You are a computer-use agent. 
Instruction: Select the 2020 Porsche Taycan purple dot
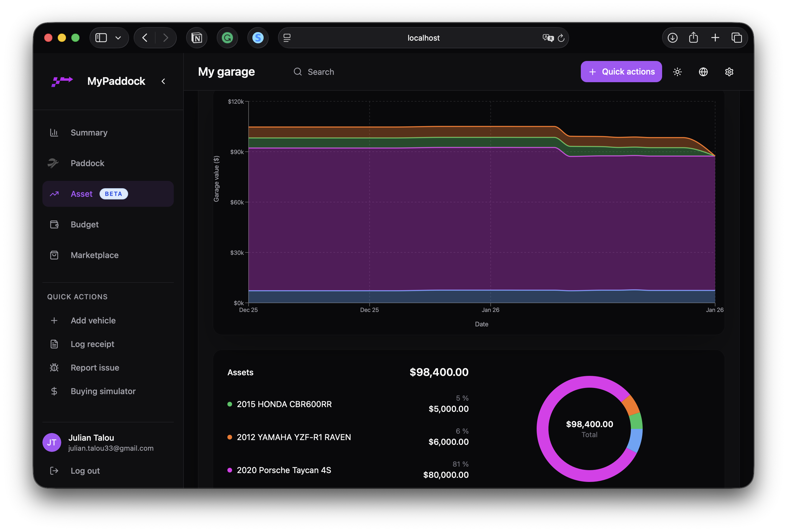click(x=230, y=470)
